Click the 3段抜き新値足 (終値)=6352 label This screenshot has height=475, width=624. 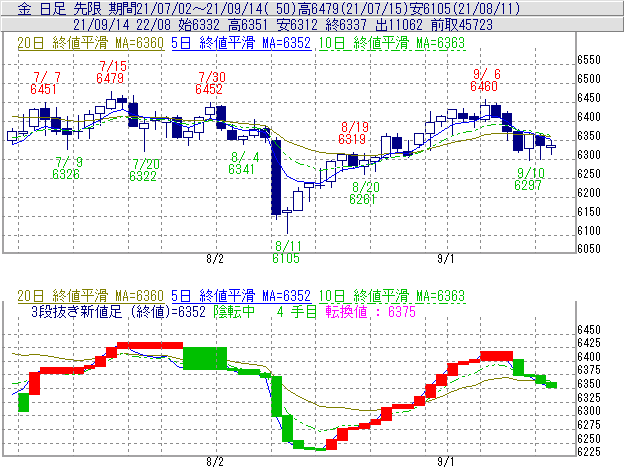coord(118,312)
